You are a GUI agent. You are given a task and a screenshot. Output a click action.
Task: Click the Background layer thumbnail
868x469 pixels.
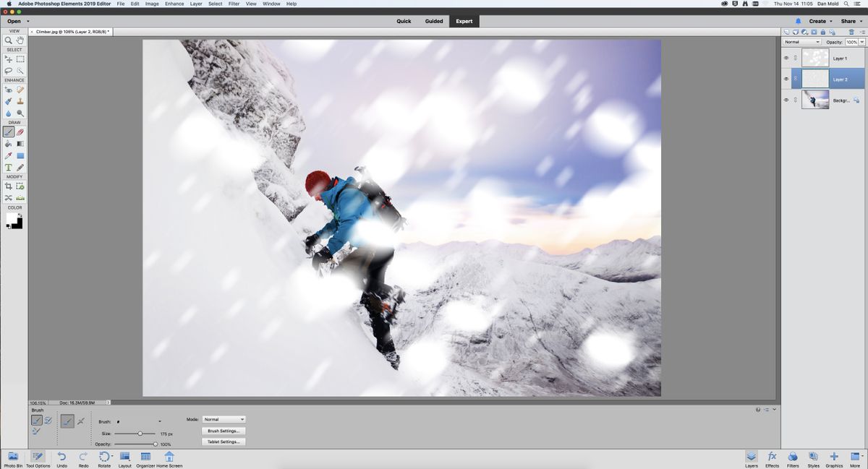click(x=815, y=100)
